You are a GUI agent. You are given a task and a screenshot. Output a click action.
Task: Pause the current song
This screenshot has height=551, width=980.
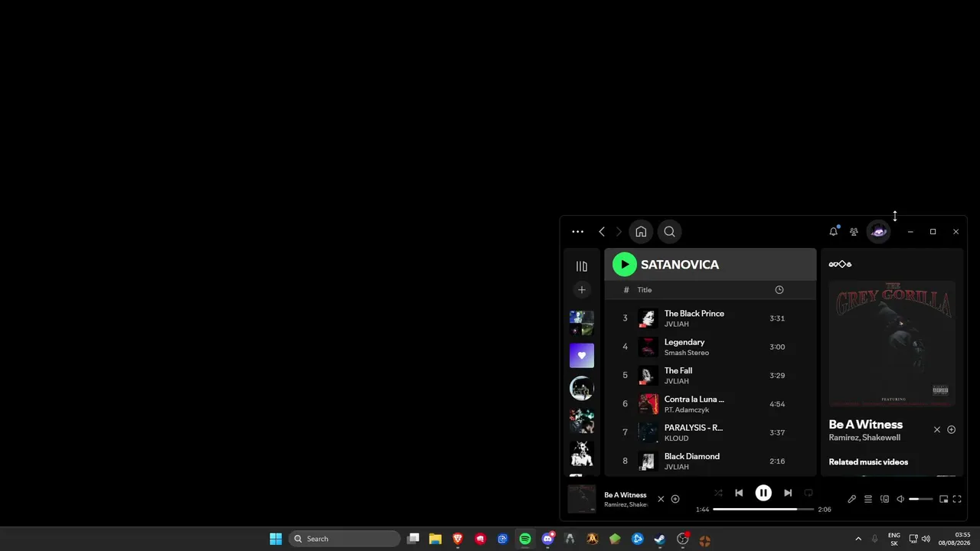(x=763, y=493)
